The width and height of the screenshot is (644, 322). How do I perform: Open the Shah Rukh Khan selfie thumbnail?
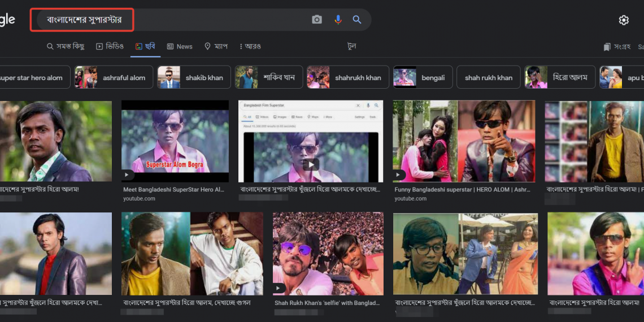tap(328, 254)
